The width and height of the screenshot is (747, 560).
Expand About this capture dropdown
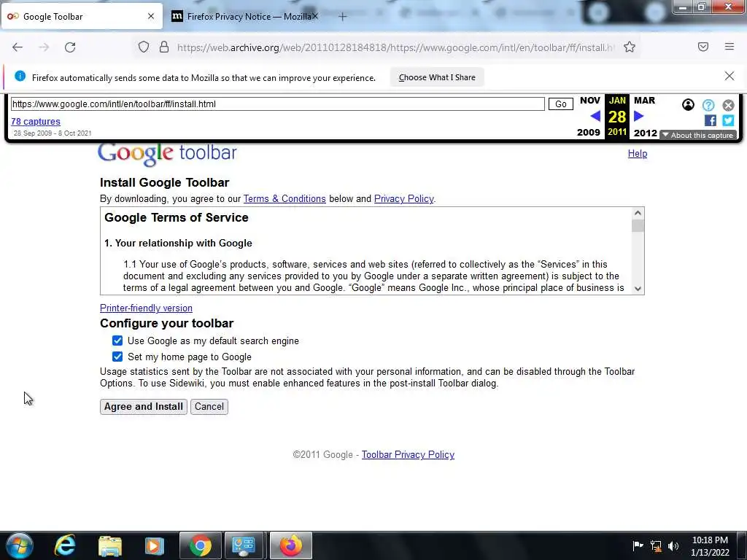point(698,135)
